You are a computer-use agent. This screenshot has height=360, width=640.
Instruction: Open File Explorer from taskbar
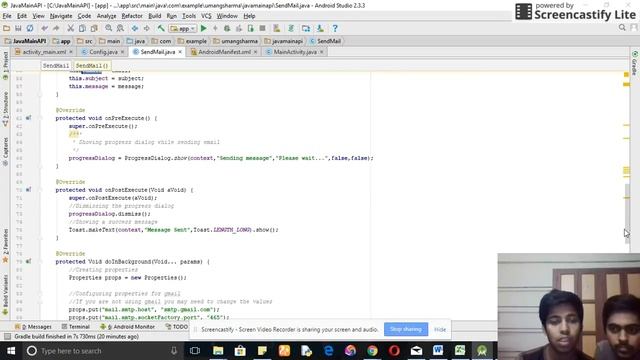pyautogui.click(x=218, y=351)
